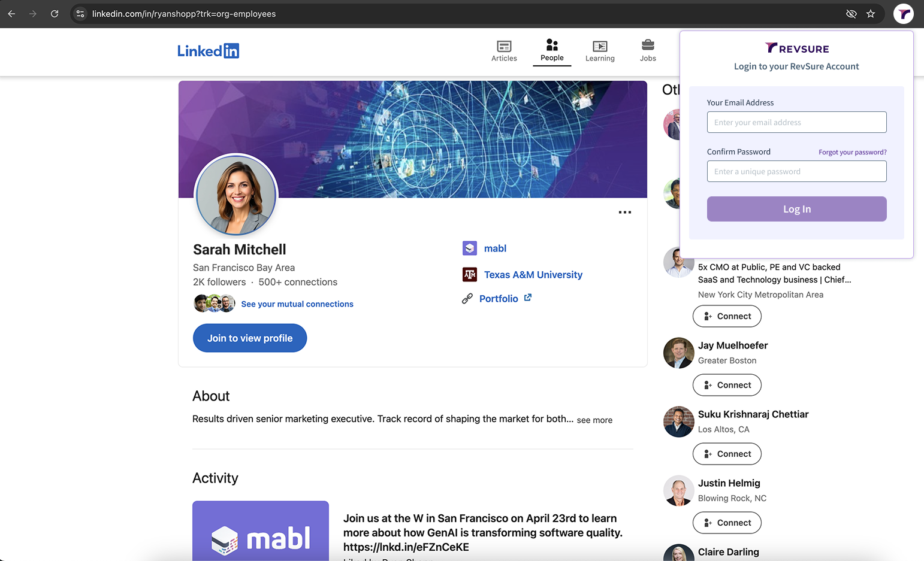Click Jay Muelhoefer's avatar photo
This screenshot has width=924, height=561.
coord(678,353)
